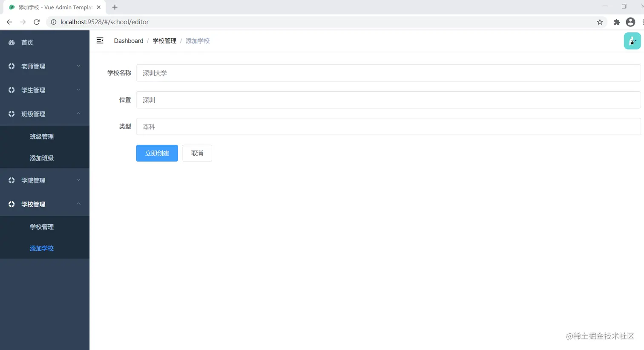Click 添加学校 breadcrumb text
The height and width of the screenshot is (350, 644).
(198, 40)
